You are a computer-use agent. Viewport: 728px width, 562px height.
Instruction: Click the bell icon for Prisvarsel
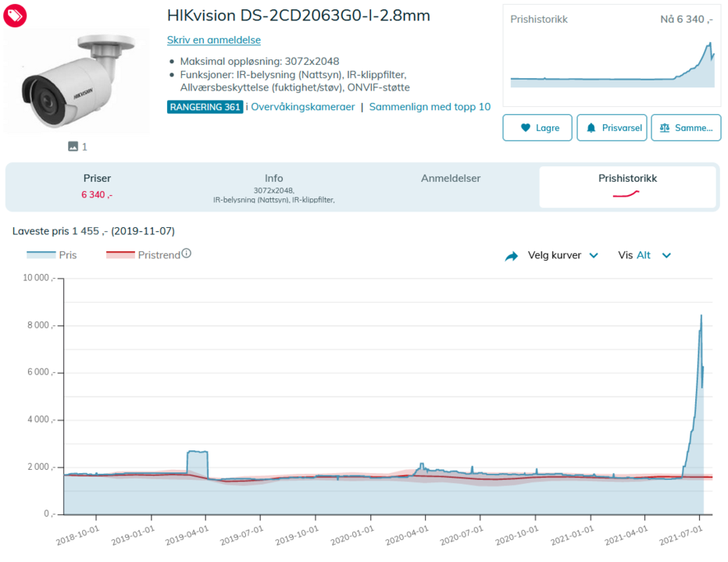pos(591,128)
